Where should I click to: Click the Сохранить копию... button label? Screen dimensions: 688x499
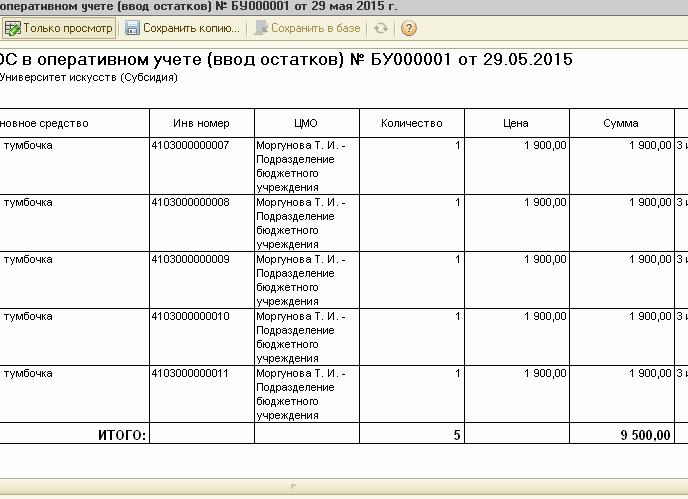[x=192, y=28]
